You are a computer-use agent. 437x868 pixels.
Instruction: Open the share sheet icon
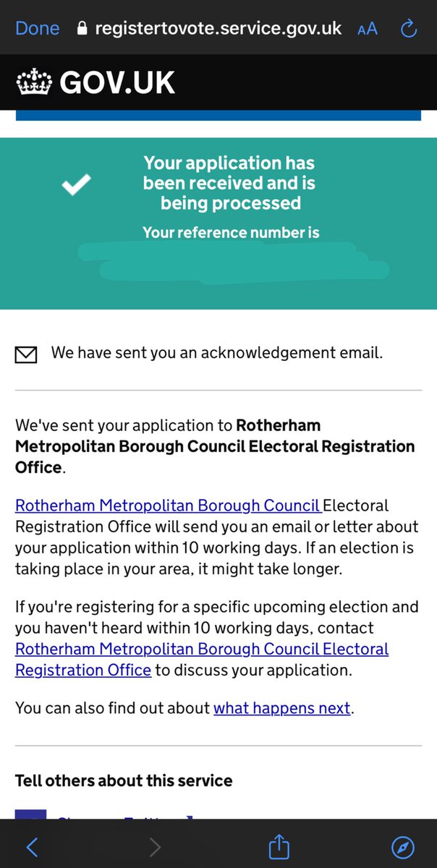279,845
